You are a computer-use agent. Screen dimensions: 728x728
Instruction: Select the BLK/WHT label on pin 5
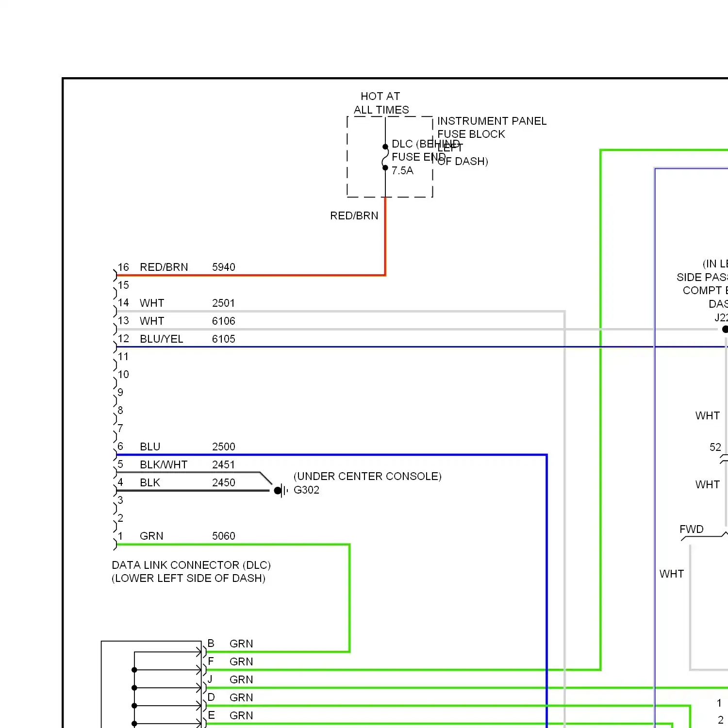click(163, 465)
